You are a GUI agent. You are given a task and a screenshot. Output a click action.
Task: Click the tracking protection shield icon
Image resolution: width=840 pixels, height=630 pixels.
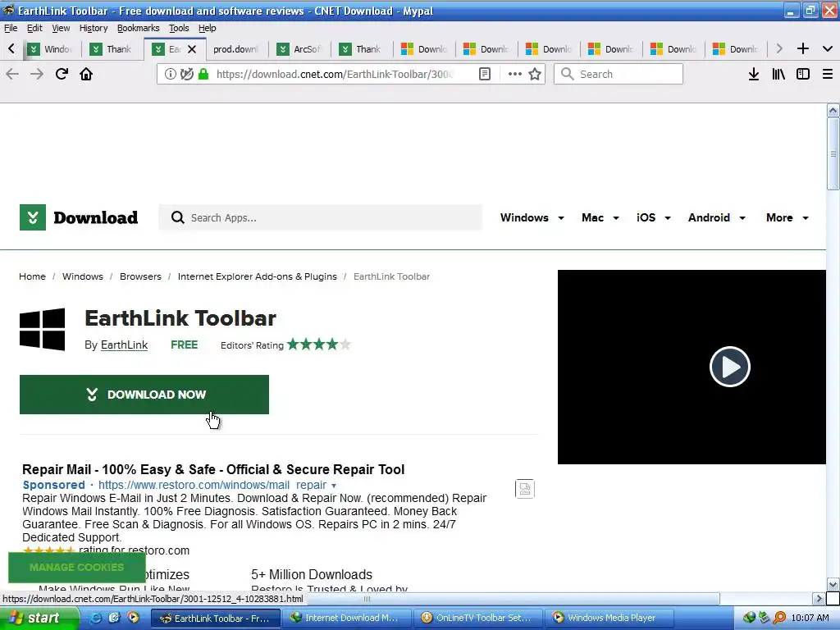pos(186,74)
